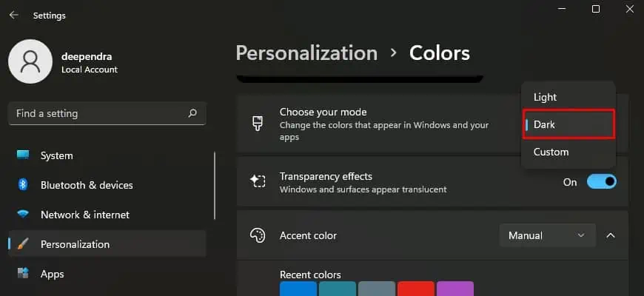
Task: Click the Transparency effects row title
Action: click(x=326, y=177)
